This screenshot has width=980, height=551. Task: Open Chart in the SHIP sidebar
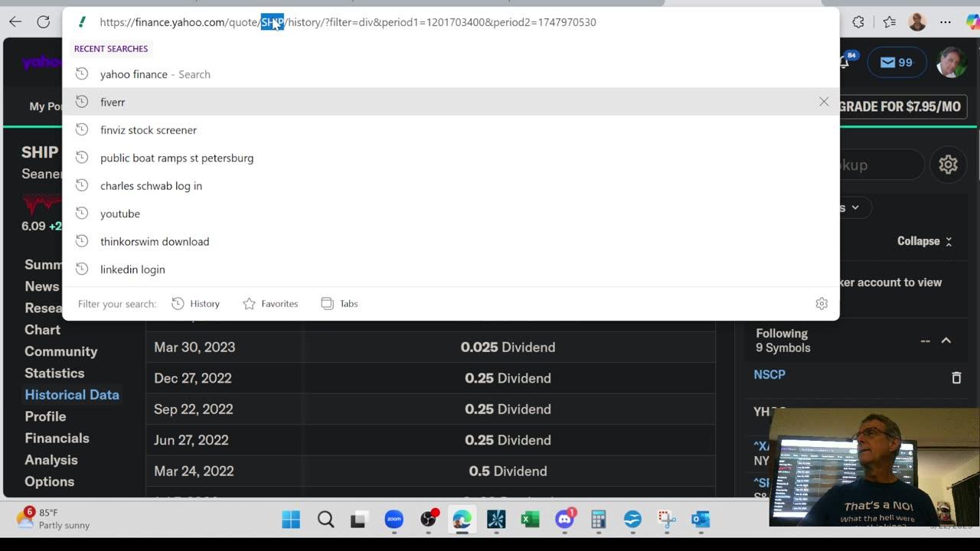(42, 330)
